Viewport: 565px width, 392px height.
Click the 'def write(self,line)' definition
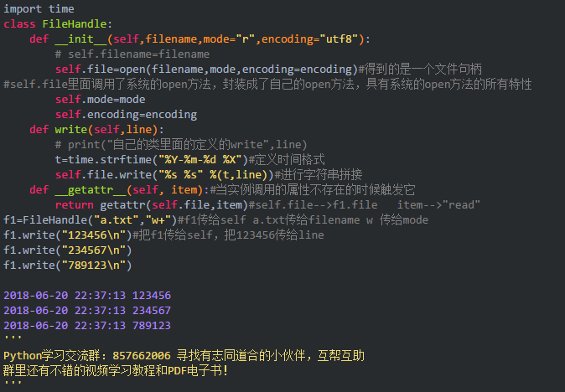pos(95,129)
